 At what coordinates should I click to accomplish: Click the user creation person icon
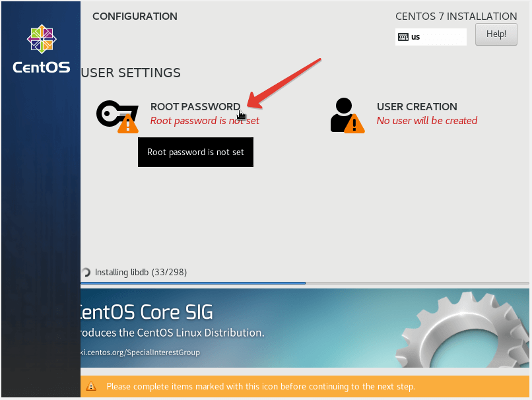[343, 114]
